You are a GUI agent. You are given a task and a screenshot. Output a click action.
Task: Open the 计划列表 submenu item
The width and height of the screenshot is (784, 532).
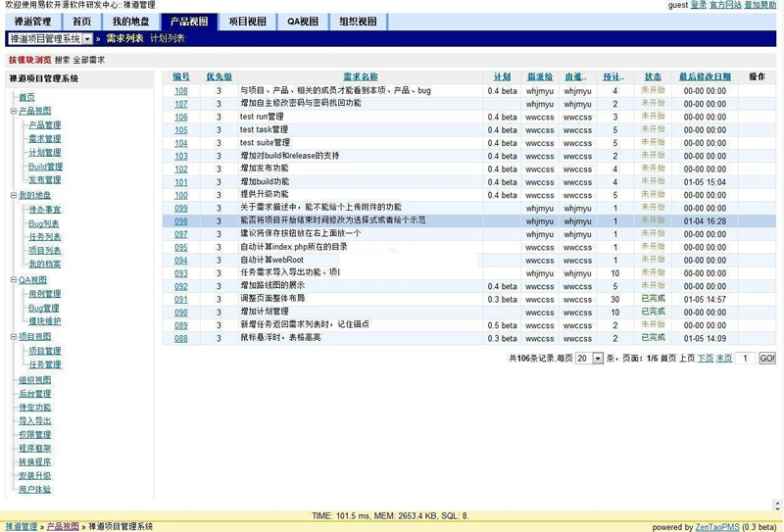coord(167,39)
